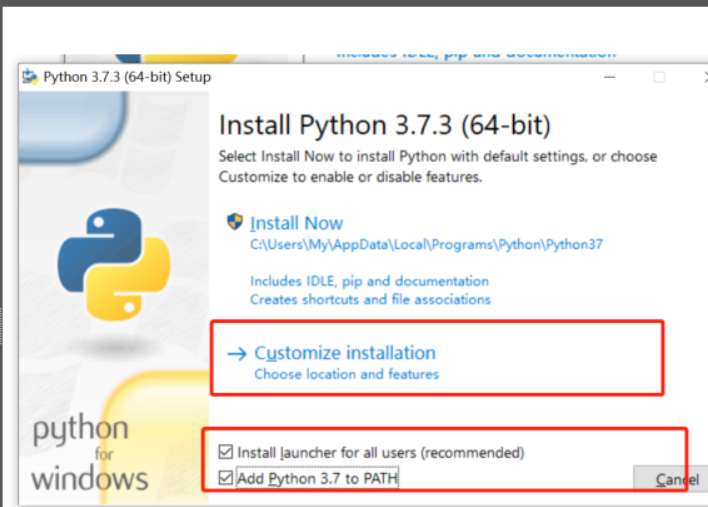
Task: Click the Cancel button
Action: point(671,479)
